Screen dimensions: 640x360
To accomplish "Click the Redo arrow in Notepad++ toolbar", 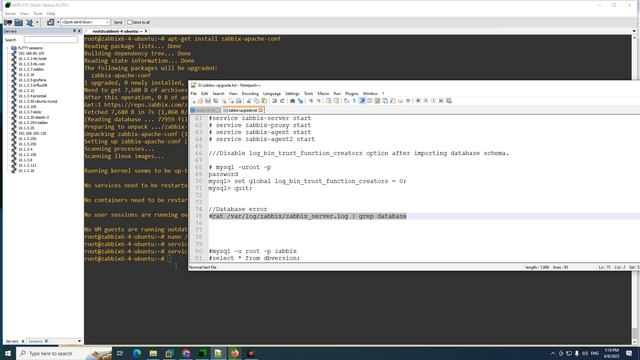I will (282, 101).
